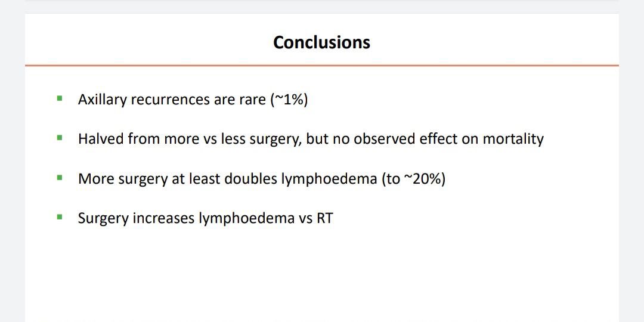Click green bullet beside Surgery increases line
This screenshot has height=322, width=644.
(x=60, y=217)
